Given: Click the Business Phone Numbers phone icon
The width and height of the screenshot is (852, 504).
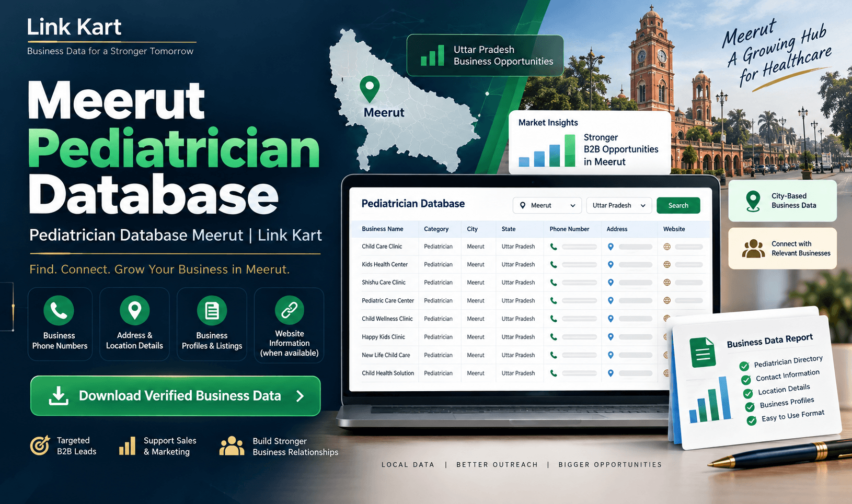Looking at the screenshot, I should click(59, 310).
